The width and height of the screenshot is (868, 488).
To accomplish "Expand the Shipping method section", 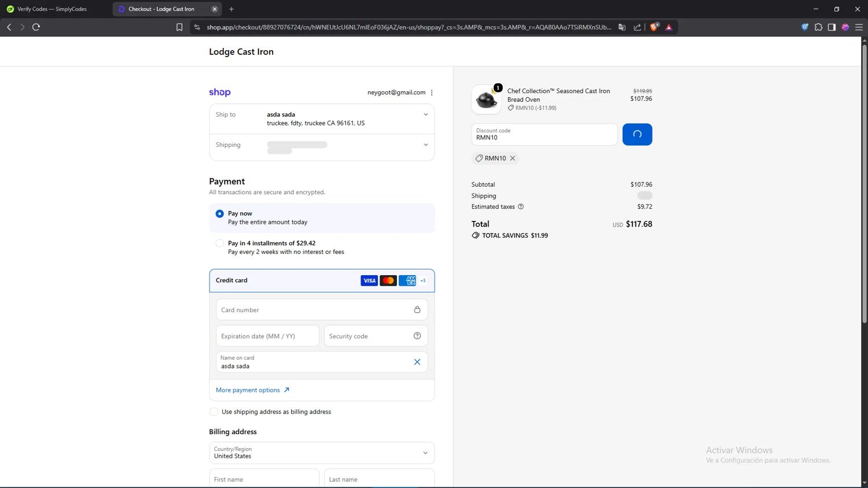I will click(322, 147).
